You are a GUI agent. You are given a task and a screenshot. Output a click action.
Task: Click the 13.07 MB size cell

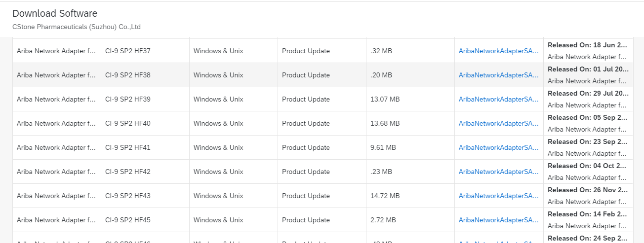(385, 99)
